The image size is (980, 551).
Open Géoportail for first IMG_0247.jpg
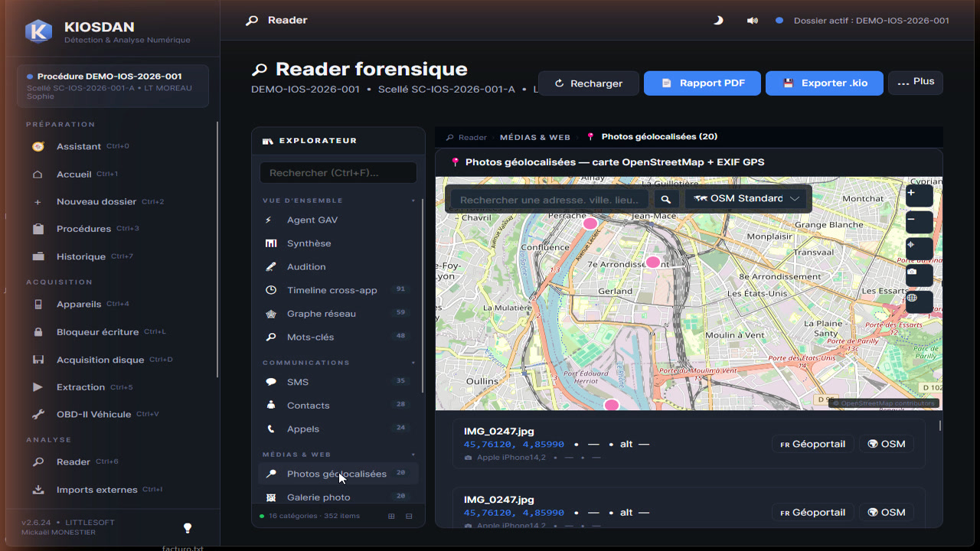coord(812,444)
